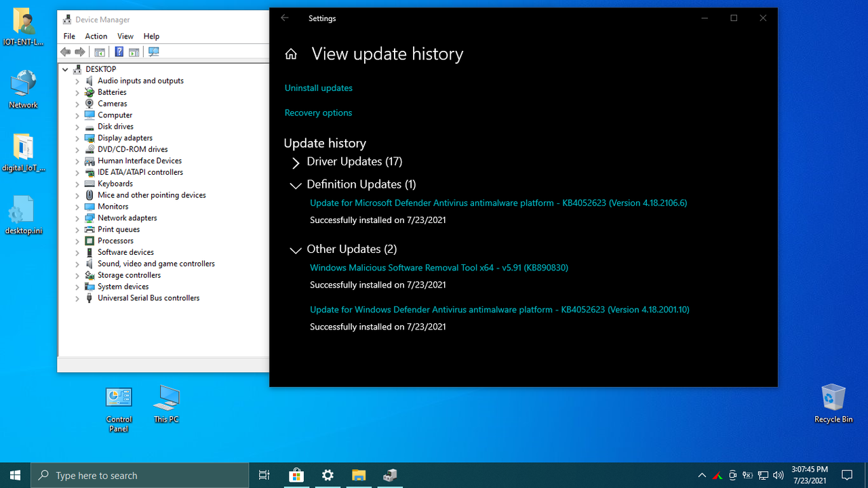868x488 pixels.
Task: Select 'IDE ATA/ATAPI controllers' tree row
Action: point(140,172)
